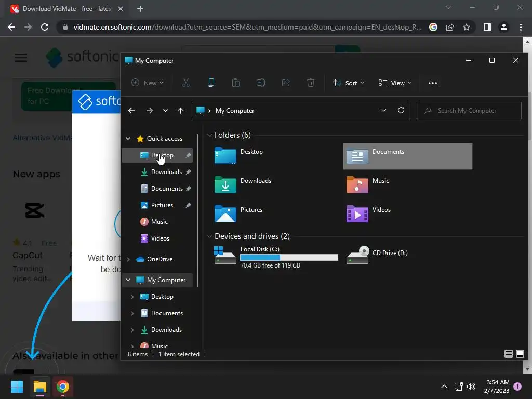Expand the address bar history dropdown
This screenshot has height=399, width=532.
[384, 110]
